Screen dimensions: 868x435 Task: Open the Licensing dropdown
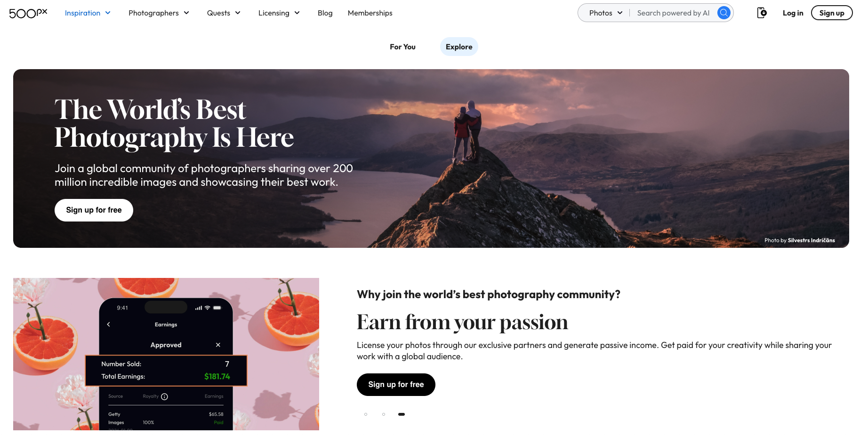(x=279, y=13)
